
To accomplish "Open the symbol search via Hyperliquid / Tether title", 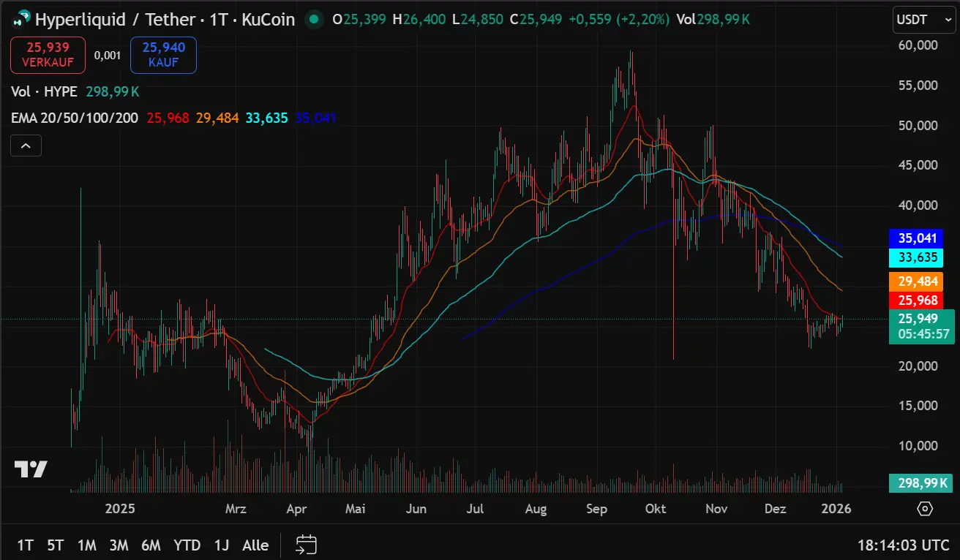I will (117, 20).
